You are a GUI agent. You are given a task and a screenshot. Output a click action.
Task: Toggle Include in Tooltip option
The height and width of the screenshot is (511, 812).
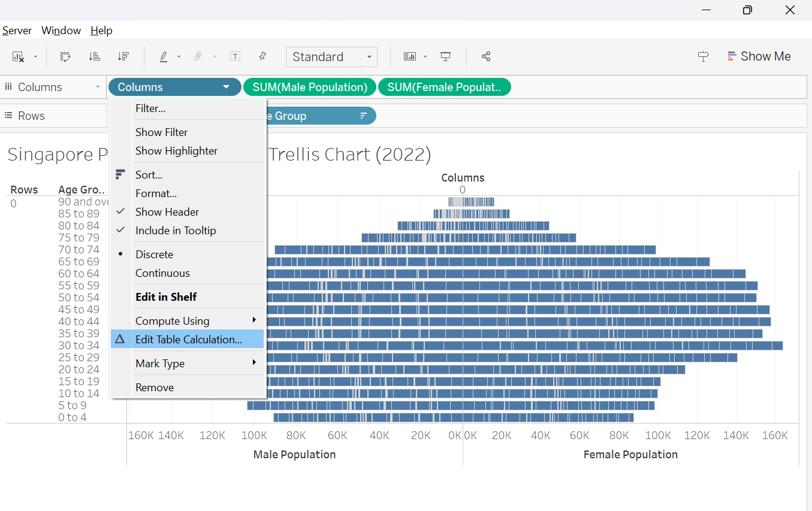tap(176, 231)
